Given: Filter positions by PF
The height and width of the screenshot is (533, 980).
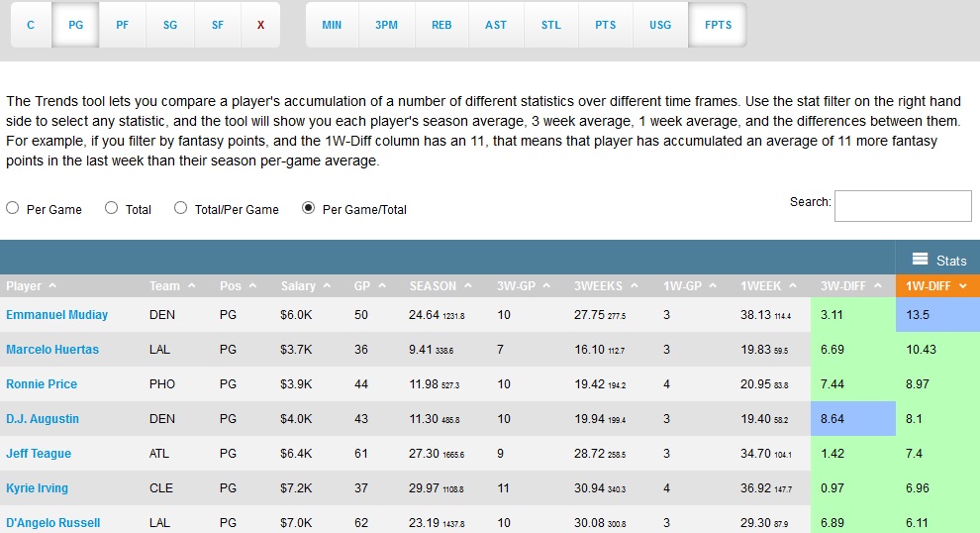Looking at the screenshot, I should (x=123, y=25).
